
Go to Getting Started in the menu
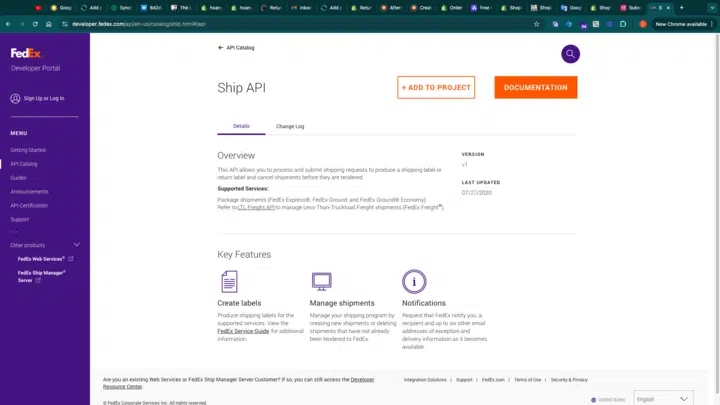click(x=28, y=150)
